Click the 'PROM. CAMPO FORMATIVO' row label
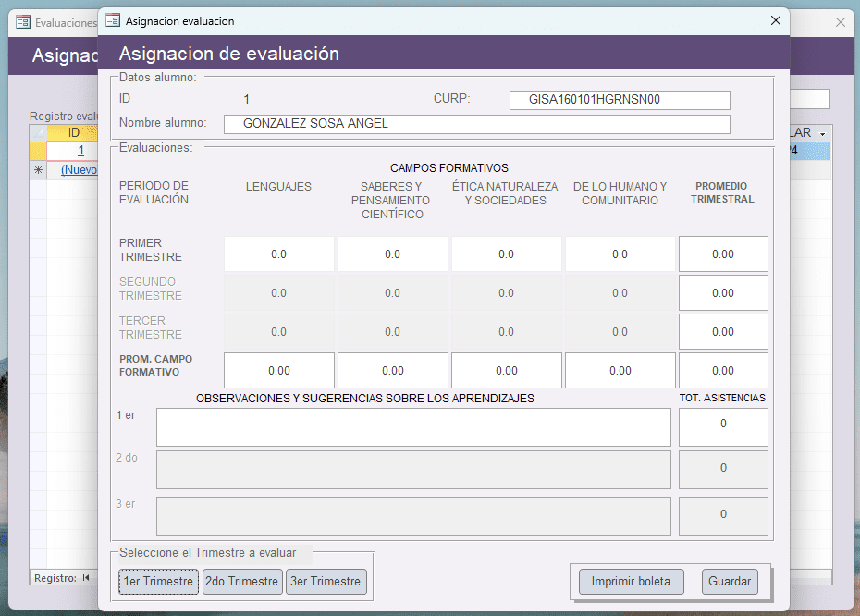 point(155,365)
